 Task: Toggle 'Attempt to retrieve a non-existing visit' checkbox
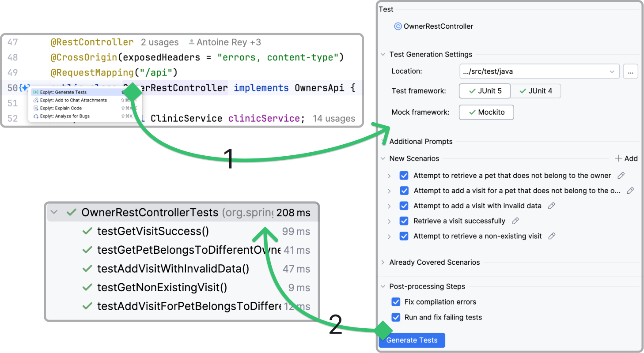click(x=404, y=236)
